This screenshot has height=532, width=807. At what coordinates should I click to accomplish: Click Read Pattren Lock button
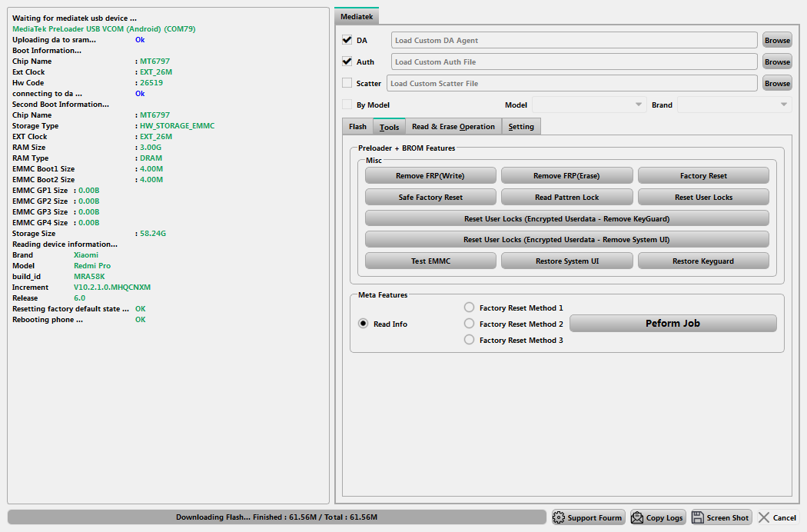coord(566,198)
